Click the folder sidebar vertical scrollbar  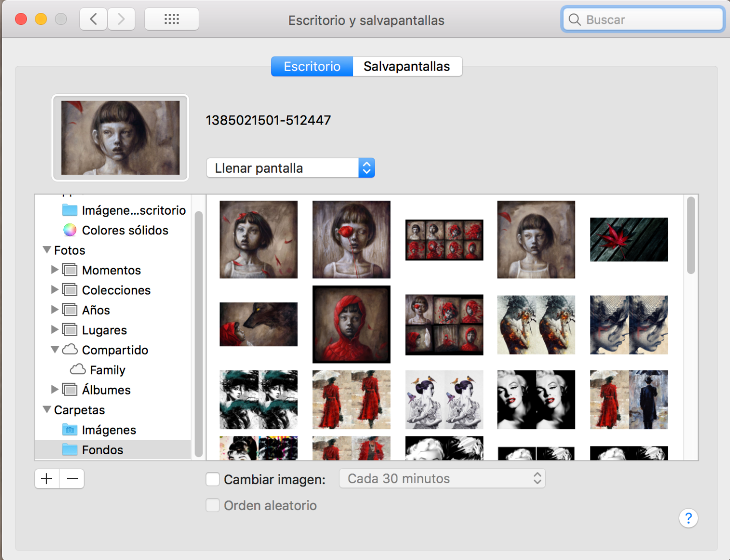(198, 334)
